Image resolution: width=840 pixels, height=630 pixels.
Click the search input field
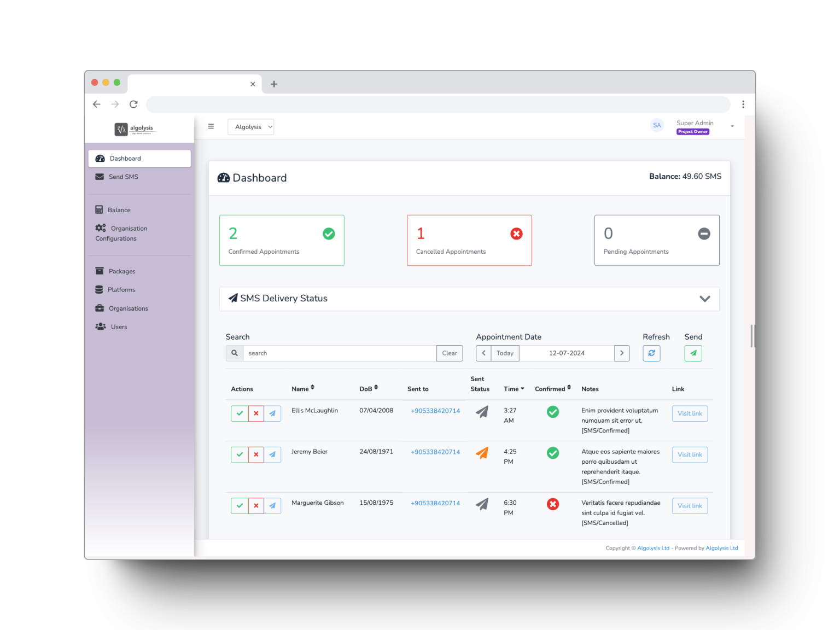point(340,353)
